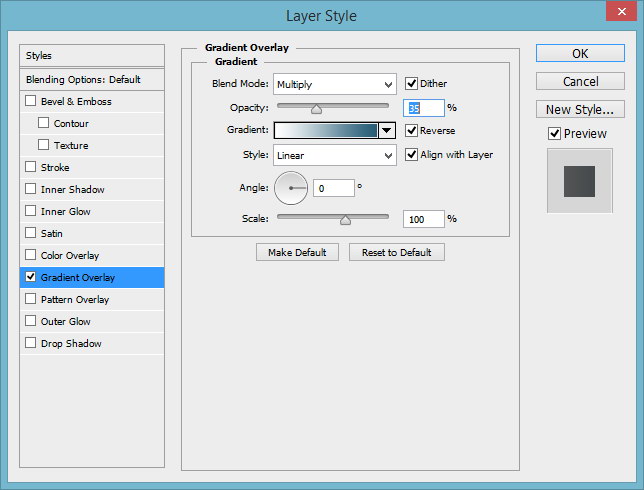Click the style preview thumbnail
The width and height of the screenshot is (644, 490).
pyautogui.click(x=580, y=181)
